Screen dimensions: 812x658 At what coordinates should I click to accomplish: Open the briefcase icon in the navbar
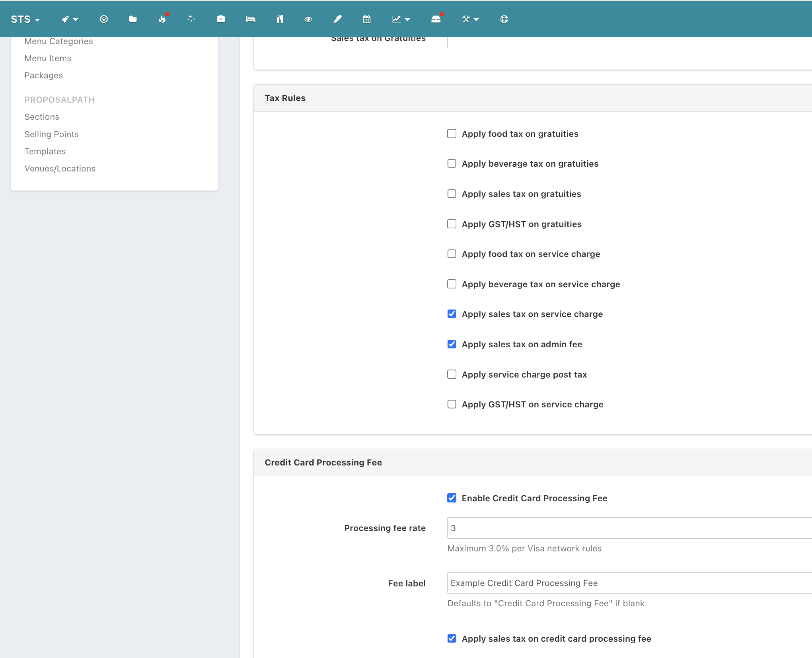pyautogui.click(x=221, y=19)
